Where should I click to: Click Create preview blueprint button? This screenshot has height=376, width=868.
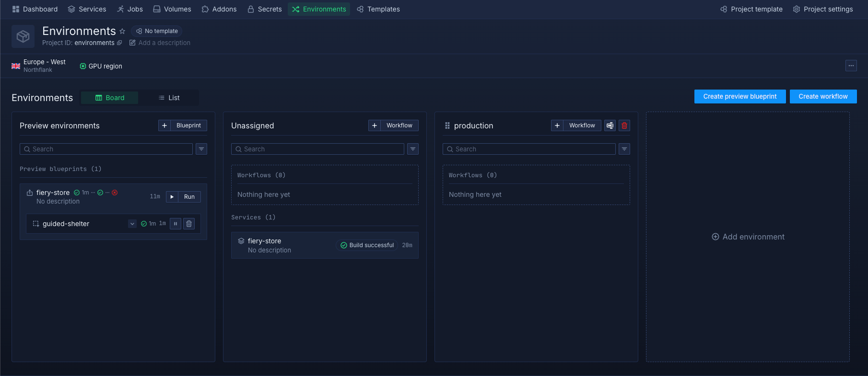(x=739, y=96)
